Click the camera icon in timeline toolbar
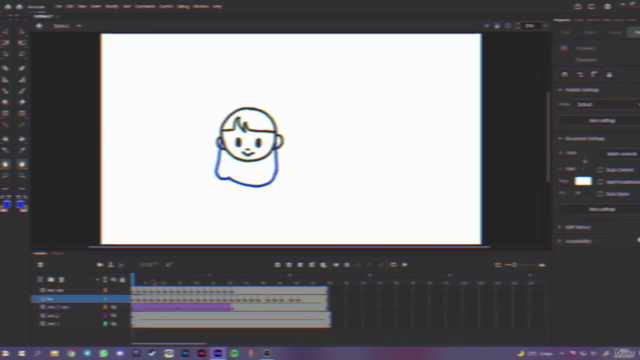The height and width of the screenshot is (360, 640). click(x=100, y=265)
